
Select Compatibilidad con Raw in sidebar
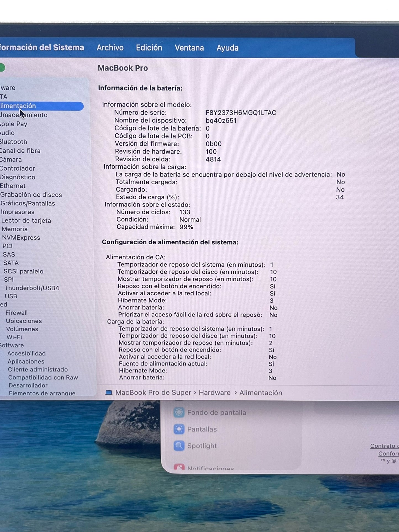pos(43,377)
